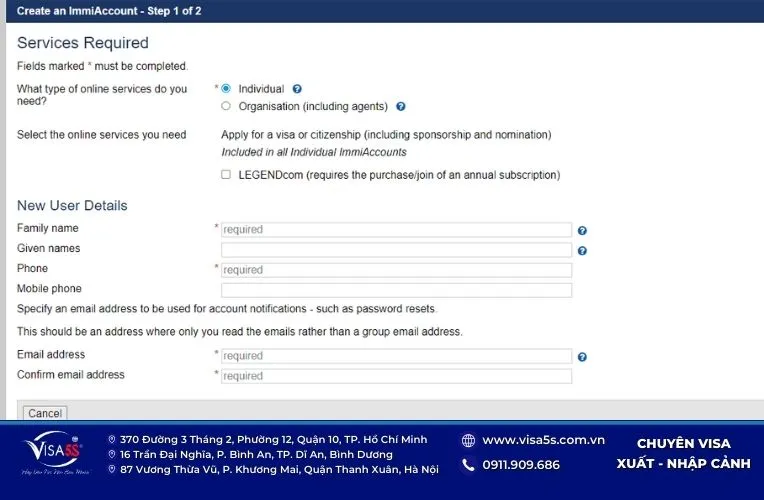764x500 pixels.
Task: Click the '87 Vương Thừa Vũ' address line
Action: pos(279,469)
